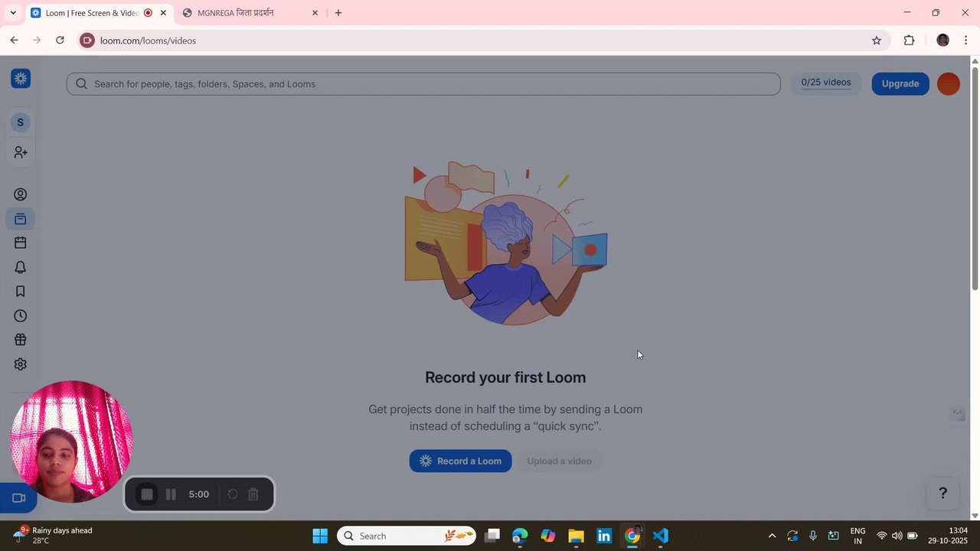Viewport: 980px width, 551px height.
Task: Open the Library icon in sidebar
Action: click(x=21, y=219)
